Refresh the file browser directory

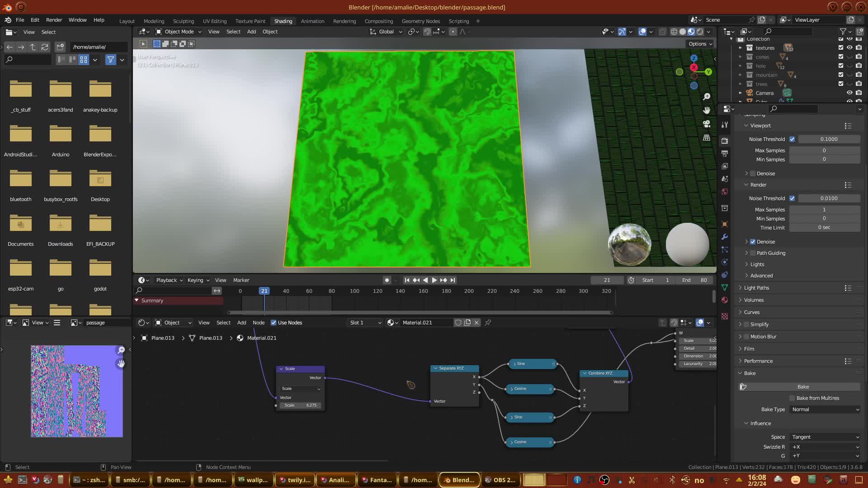tap(44, 47)
